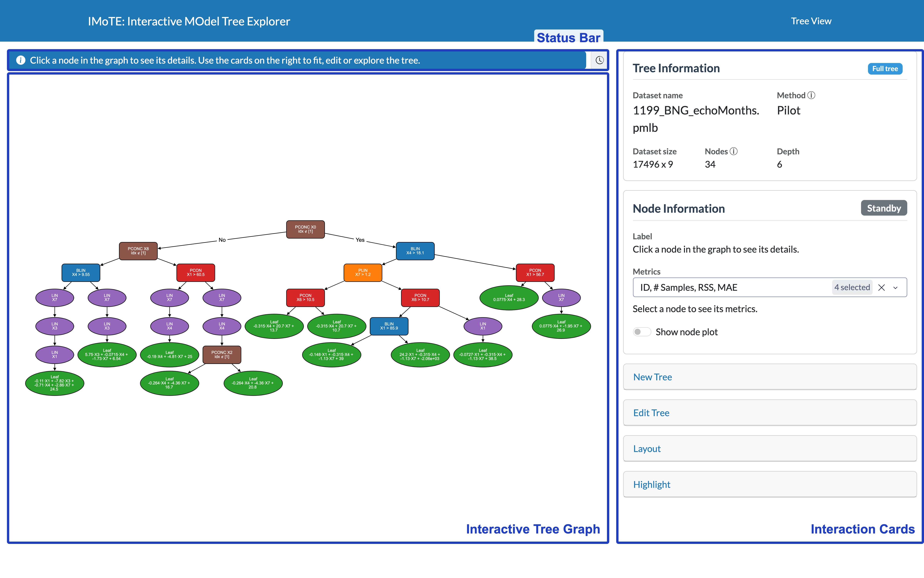The image size is (924, 578).
Task: Select the BLIN X1 > 85.9 node
Action: (389, 326)
